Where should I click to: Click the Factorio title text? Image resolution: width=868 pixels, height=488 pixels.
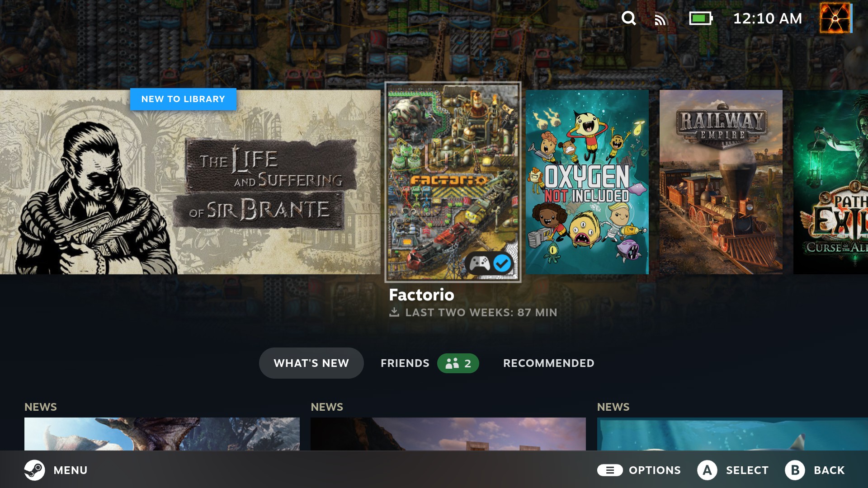[x=421, y=295]
